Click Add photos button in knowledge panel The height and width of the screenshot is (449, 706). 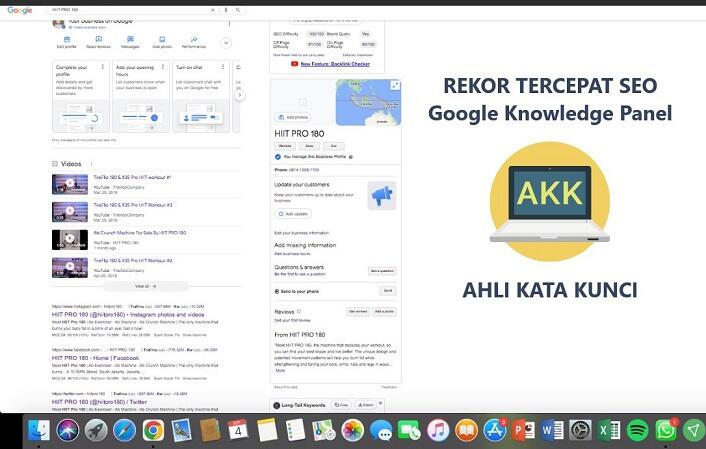pyautogui.click(x=293, y=117)
